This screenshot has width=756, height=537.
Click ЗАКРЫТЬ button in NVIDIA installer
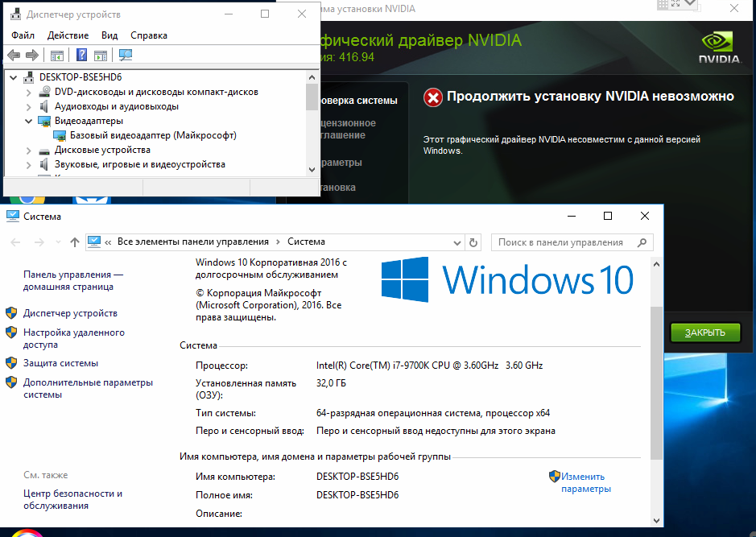(705, 333)
